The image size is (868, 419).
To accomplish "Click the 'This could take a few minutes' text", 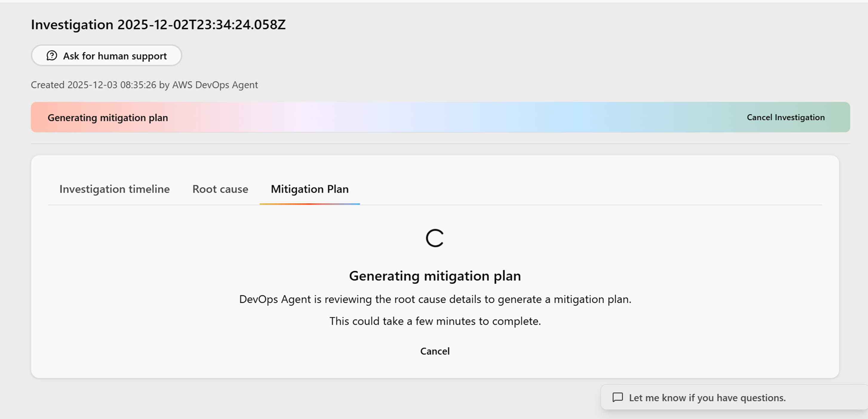I will coord(435,321).
